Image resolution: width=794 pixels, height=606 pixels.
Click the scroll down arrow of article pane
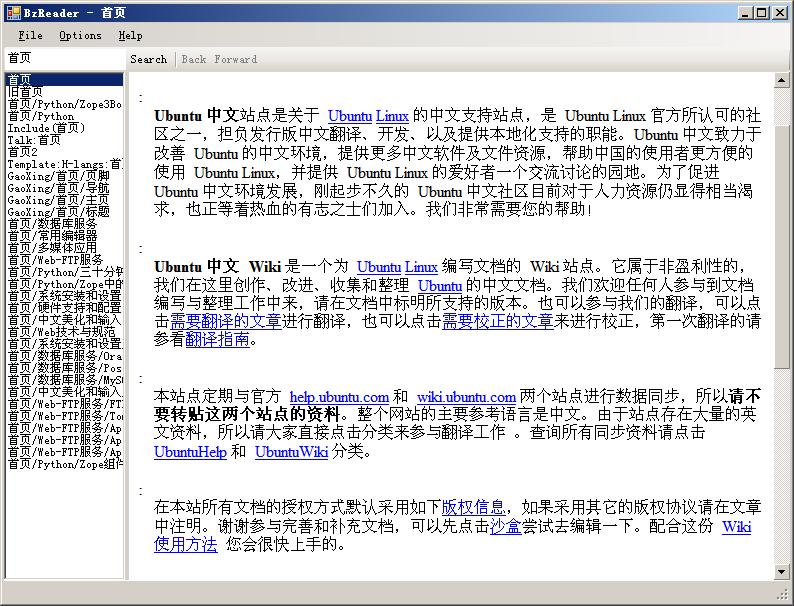(781, 572)
